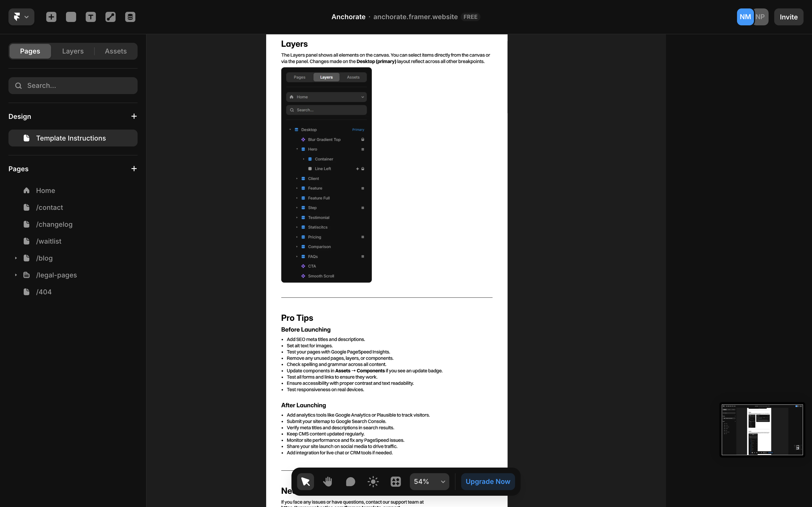Screen dimensions: 812x507
Task: Select the Text tool
Action: click(x=90, y=17)
